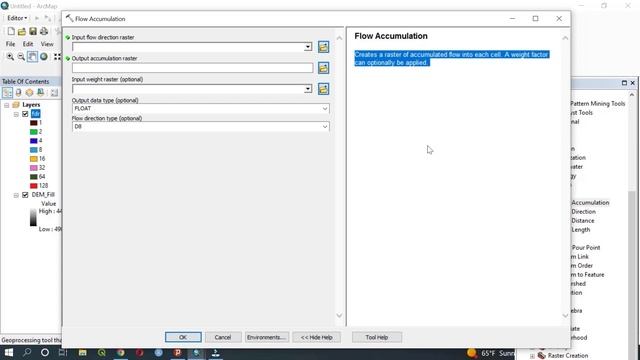Select Flow Direction tool in toolbox
Screen dimensions: 640x360
(x=584, y=212)
